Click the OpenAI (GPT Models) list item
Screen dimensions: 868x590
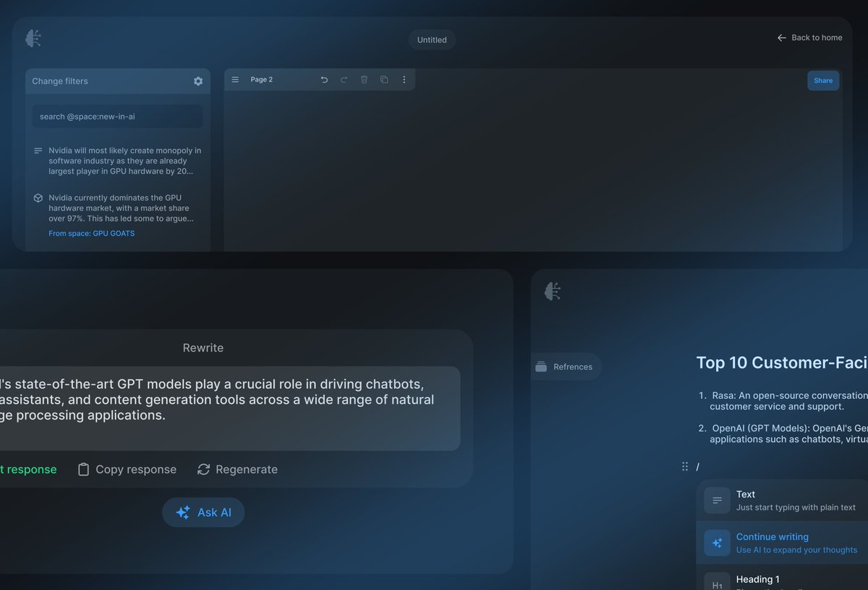point(789,434)
